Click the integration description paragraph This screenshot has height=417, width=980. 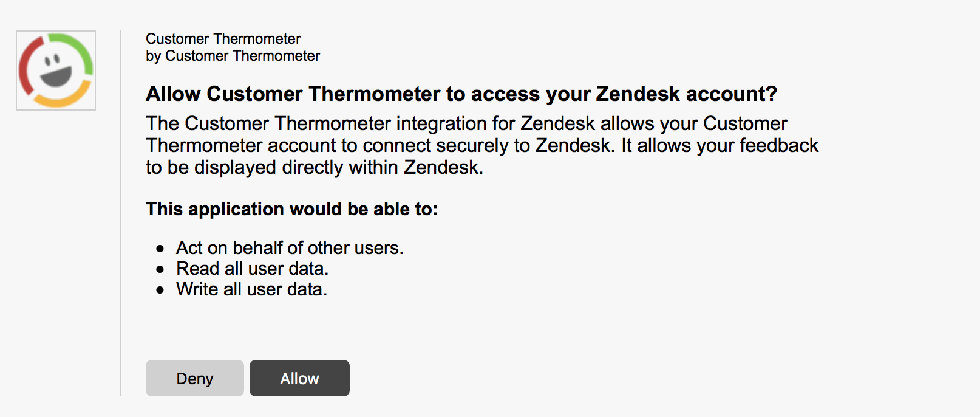pos(482,145)
